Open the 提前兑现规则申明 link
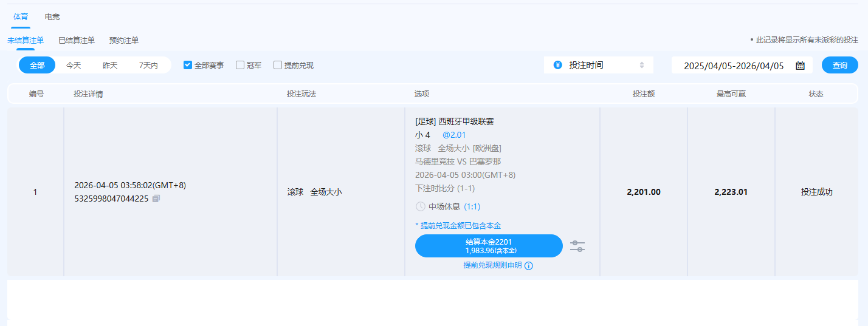The image size is (868, 326). tap(492, 266)
